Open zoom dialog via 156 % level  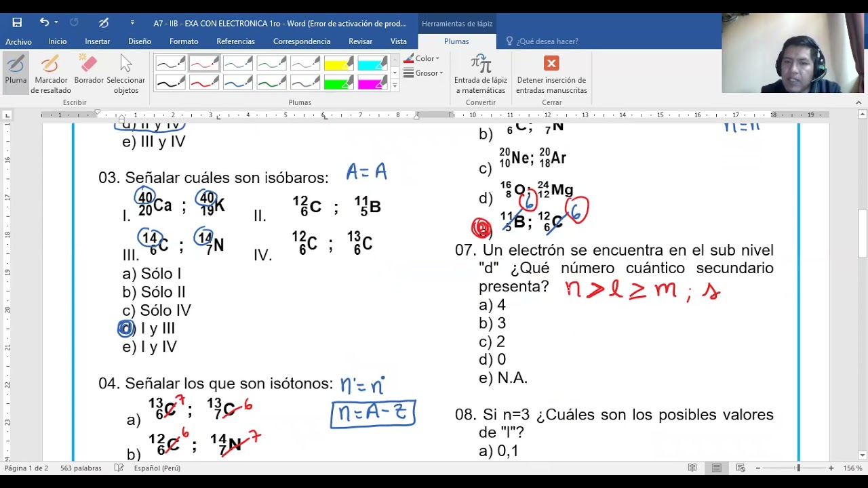click(x=852, y=468)
